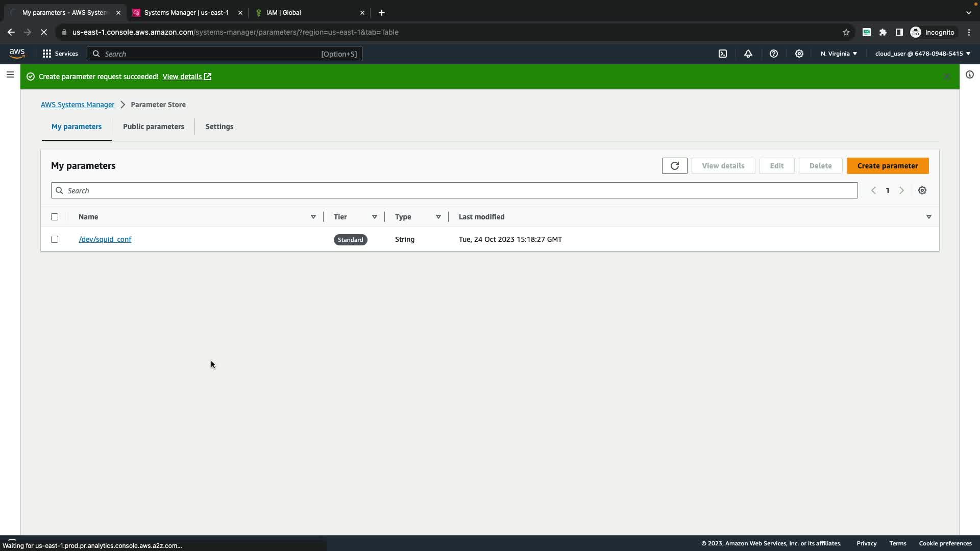Image resolution: width=980 pixels, height=551 pixels.
Task: Click the refresh parameters button
Action: click(674, 166)
